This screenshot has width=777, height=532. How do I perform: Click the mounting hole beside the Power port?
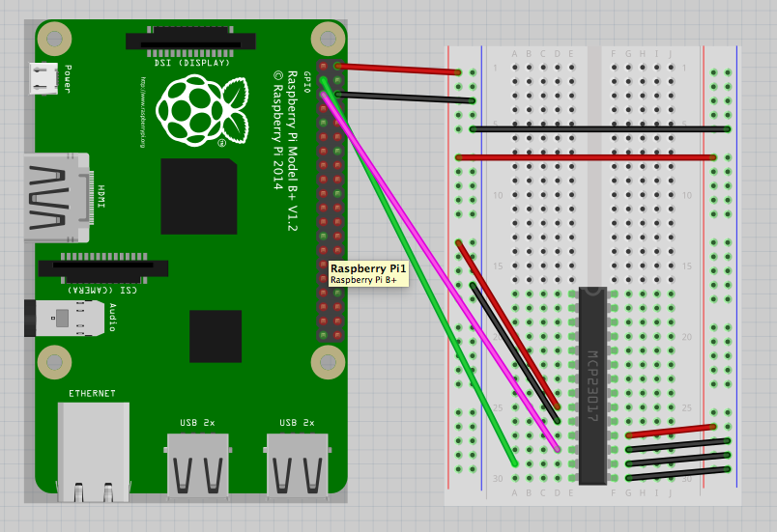pyautogui.click(x=54, y=38)
